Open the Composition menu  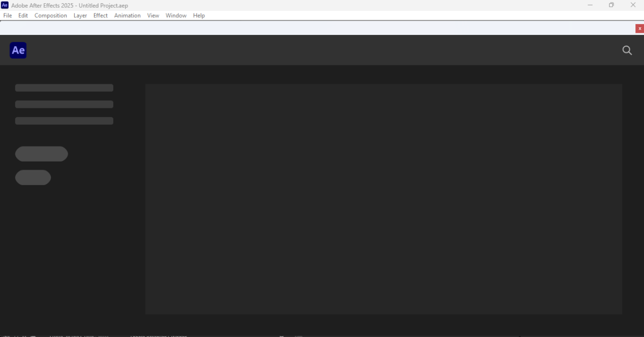[50, 16]
